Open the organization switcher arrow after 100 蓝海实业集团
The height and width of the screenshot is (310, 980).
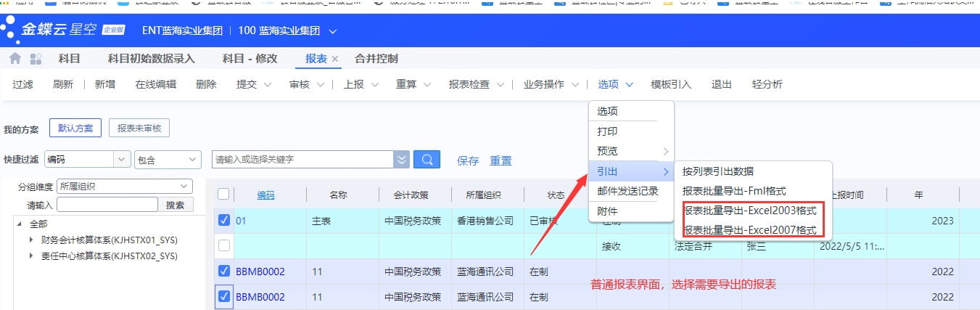click(333, 31)
